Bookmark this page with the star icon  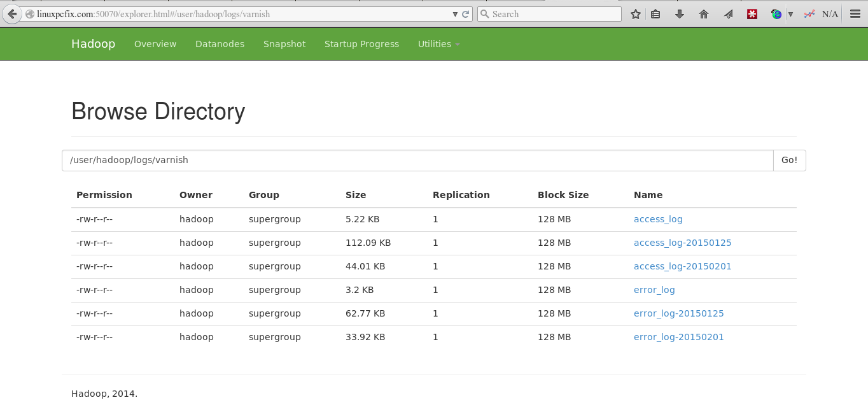pyautogui.click(x=635, y=14)
